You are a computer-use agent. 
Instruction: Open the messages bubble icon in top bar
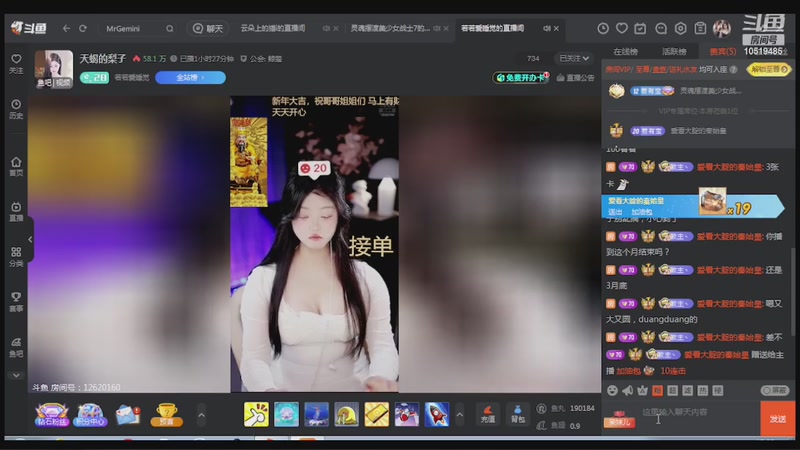click(x=661, y=29)
